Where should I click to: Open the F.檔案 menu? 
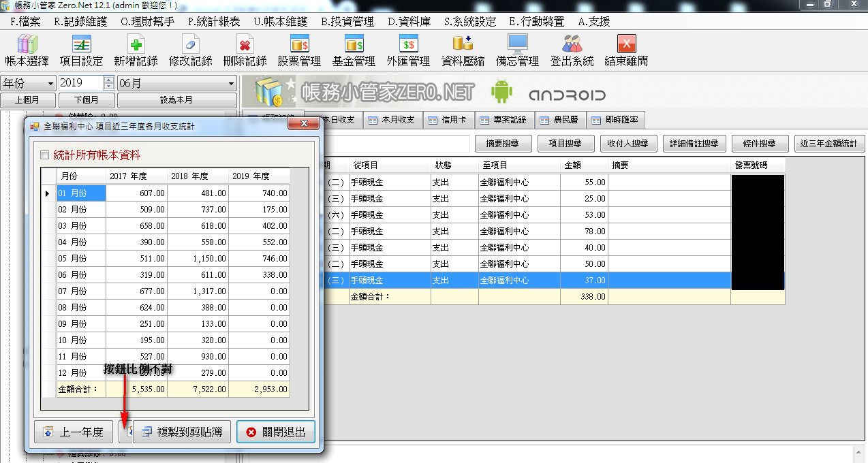pyautogui.click(x=25, y=21)
